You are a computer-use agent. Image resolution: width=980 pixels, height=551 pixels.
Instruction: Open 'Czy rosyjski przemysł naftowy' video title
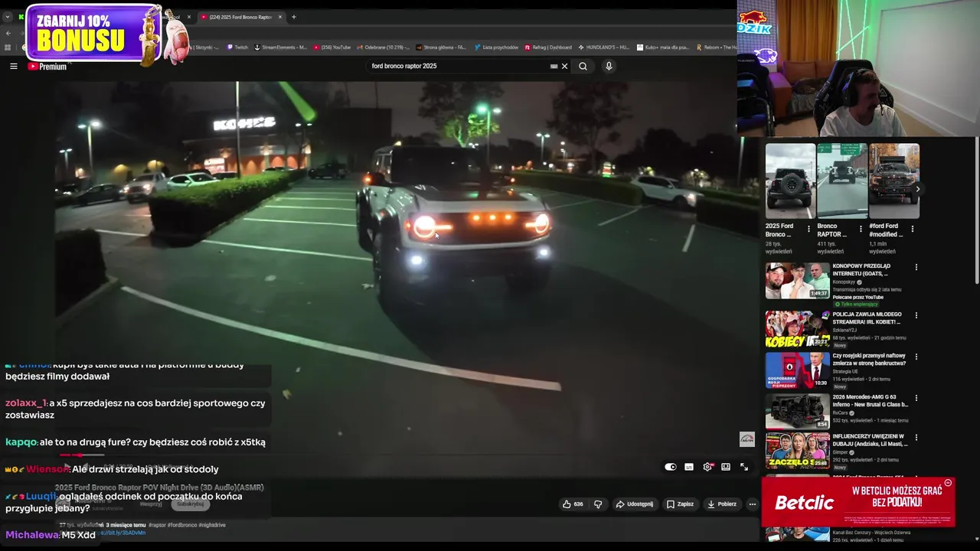(x=869, y=359)
